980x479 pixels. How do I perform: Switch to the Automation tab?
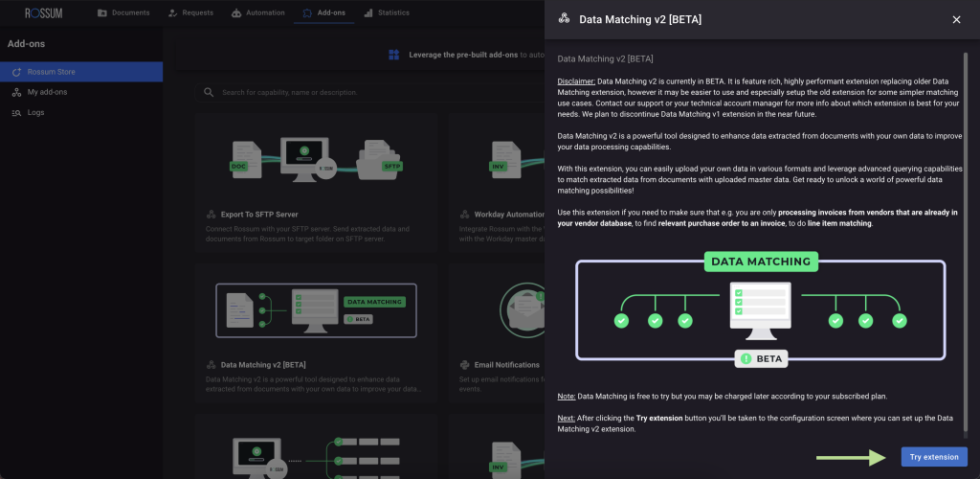(257, 12)
